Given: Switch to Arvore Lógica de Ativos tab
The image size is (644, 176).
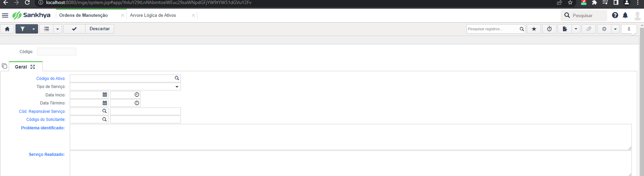Looking at the screenshot, I should coord(153,15).
